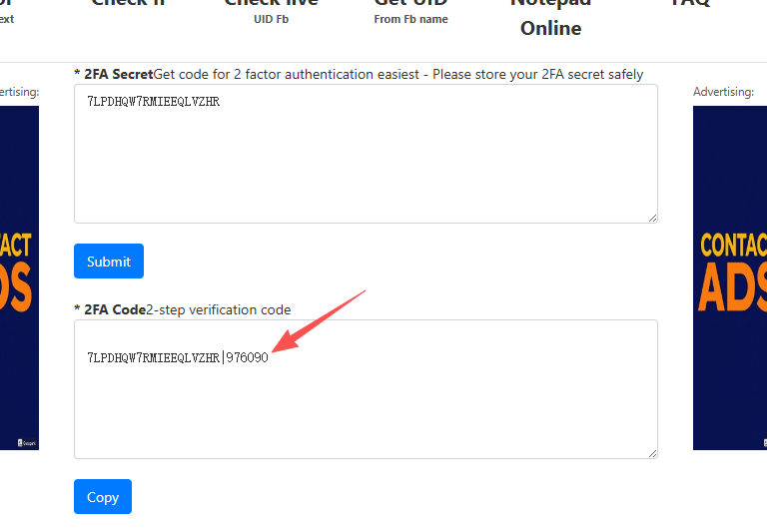Image resolution: width=767 pixels, height=532 pixels.
Task: Click the right Contact Ads banner
Action: 730,277
